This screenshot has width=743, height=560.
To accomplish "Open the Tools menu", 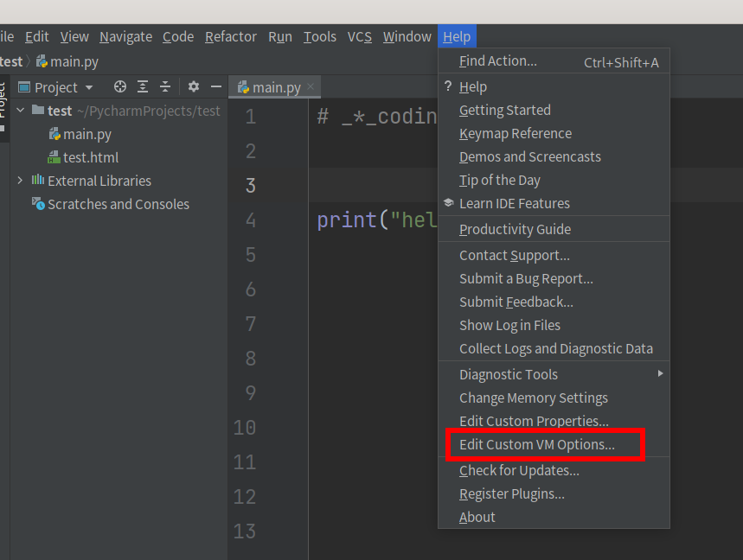I will click(320, 36).
